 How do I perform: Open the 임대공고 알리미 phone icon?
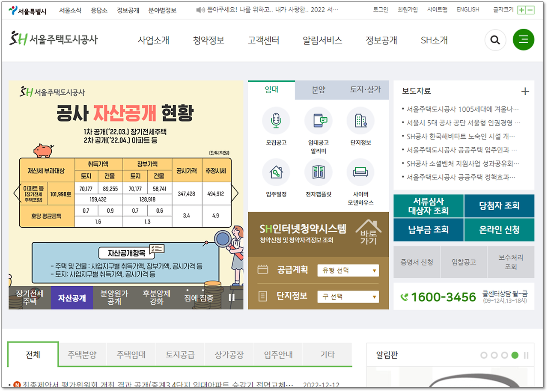(318, 121)
